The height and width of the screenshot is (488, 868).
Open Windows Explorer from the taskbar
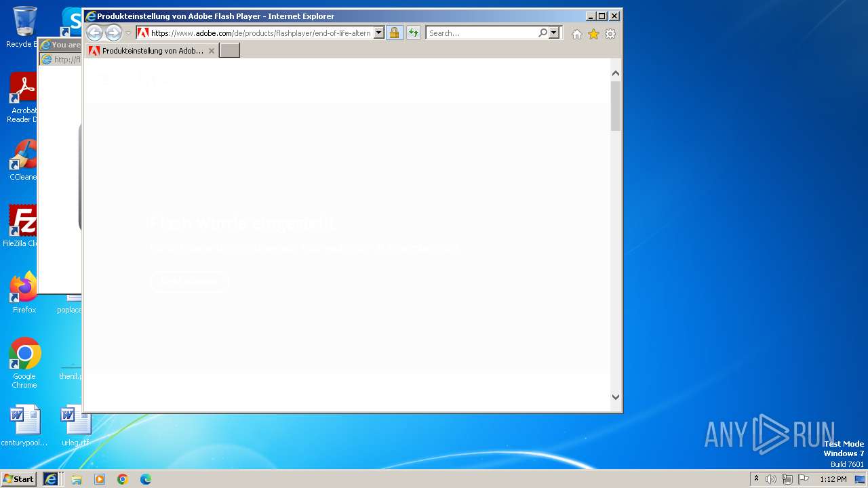click(x=77, y=479)
